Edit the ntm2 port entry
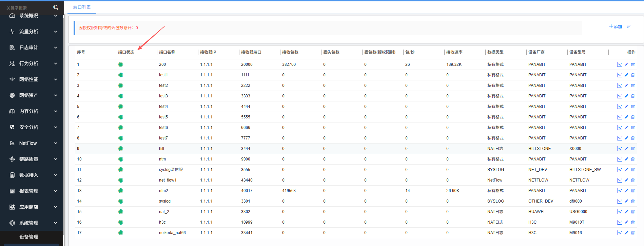Screen dimensions: 644x246 [626, 191]
